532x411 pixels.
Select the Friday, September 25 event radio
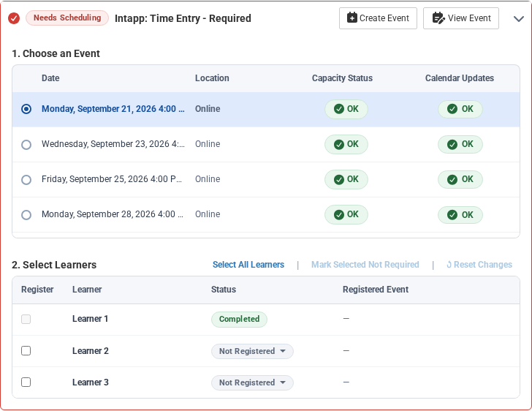26,179
